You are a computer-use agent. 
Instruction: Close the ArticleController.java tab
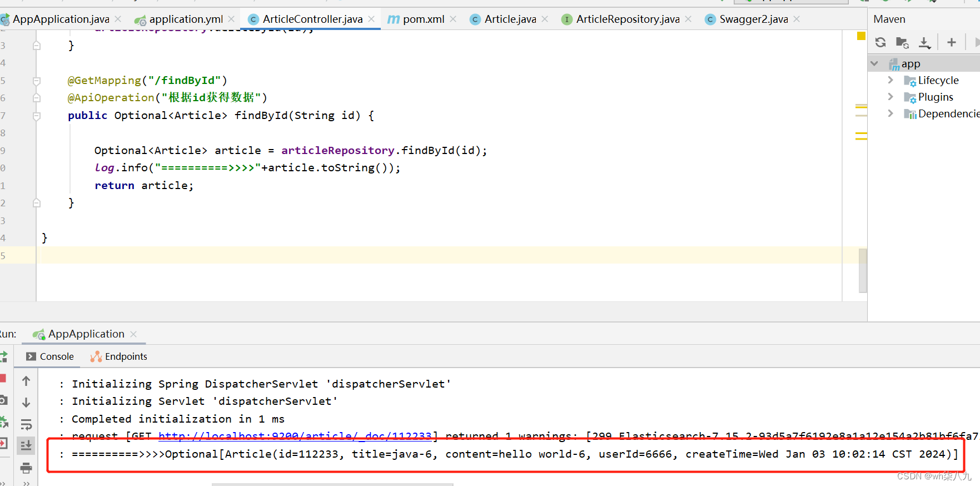pyautogui.click(x=371, y=19)
